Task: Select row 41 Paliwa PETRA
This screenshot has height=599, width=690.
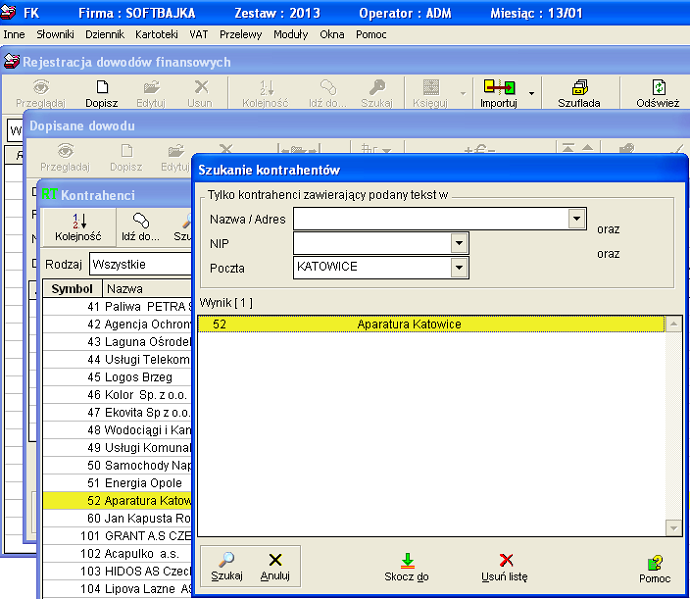Action: [x=117, y=306]
